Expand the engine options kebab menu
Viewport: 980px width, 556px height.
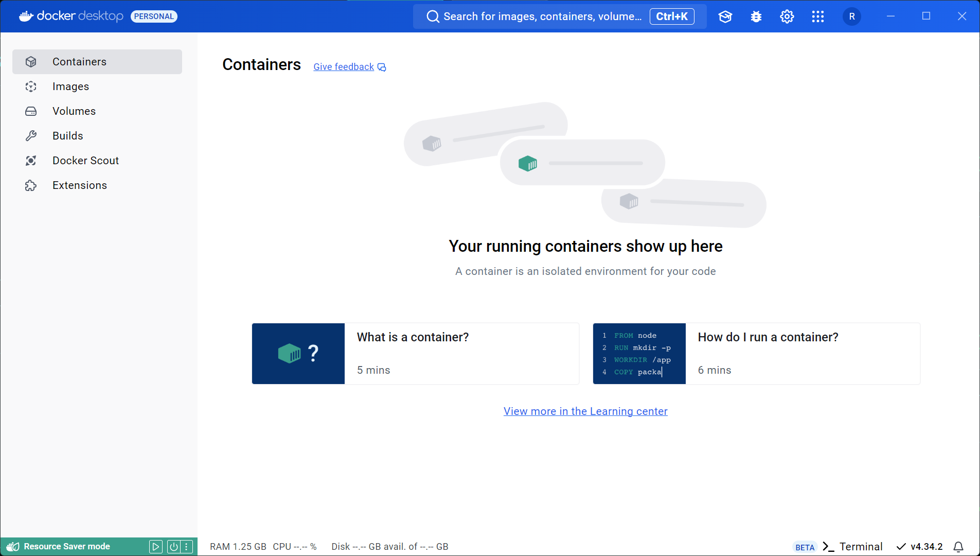187,546
